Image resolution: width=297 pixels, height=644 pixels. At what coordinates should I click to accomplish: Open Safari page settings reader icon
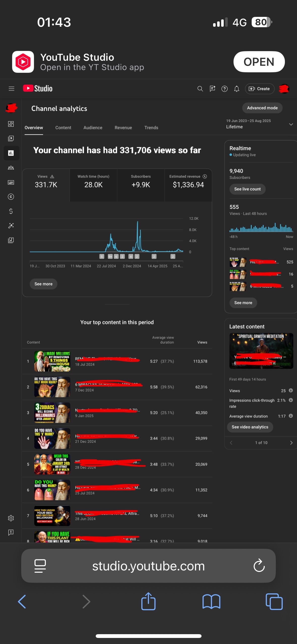[x=40, y=566]
